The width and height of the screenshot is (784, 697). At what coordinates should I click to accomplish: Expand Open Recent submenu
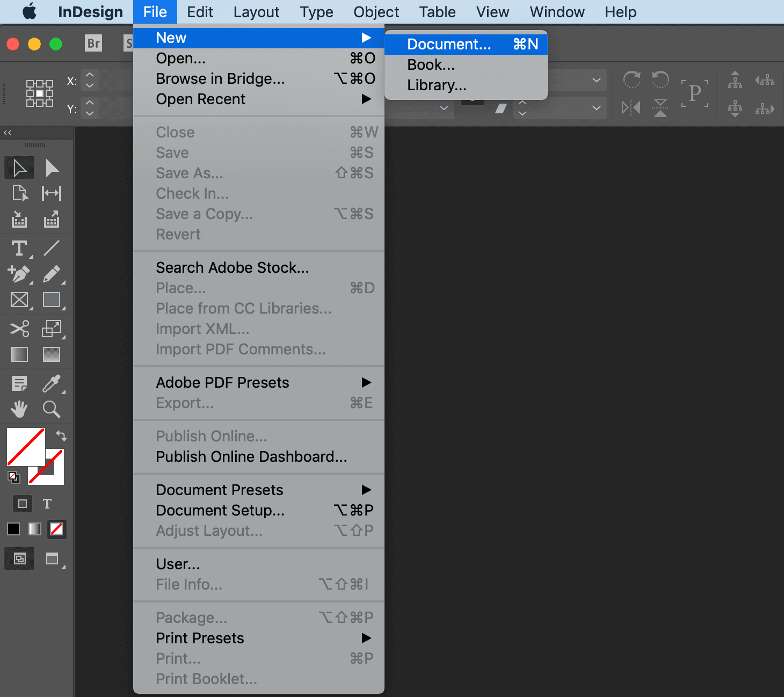click(x=259, y=99)
